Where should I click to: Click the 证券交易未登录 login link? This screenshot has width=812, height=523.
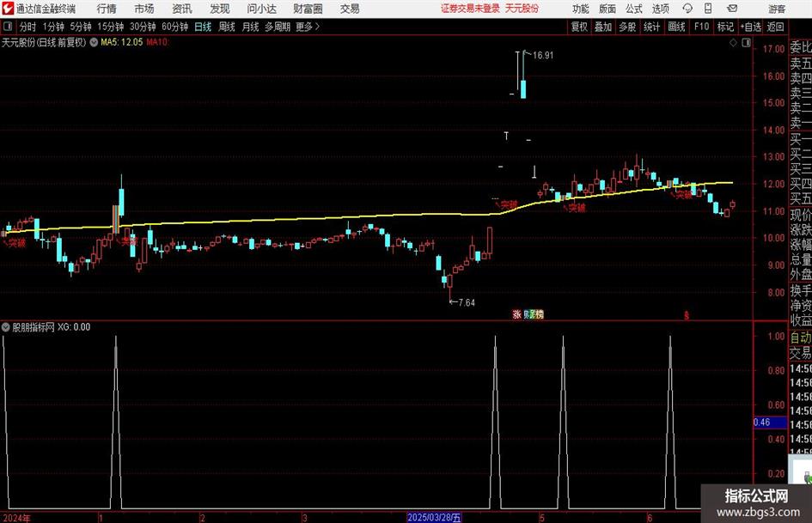pos(471,9)
